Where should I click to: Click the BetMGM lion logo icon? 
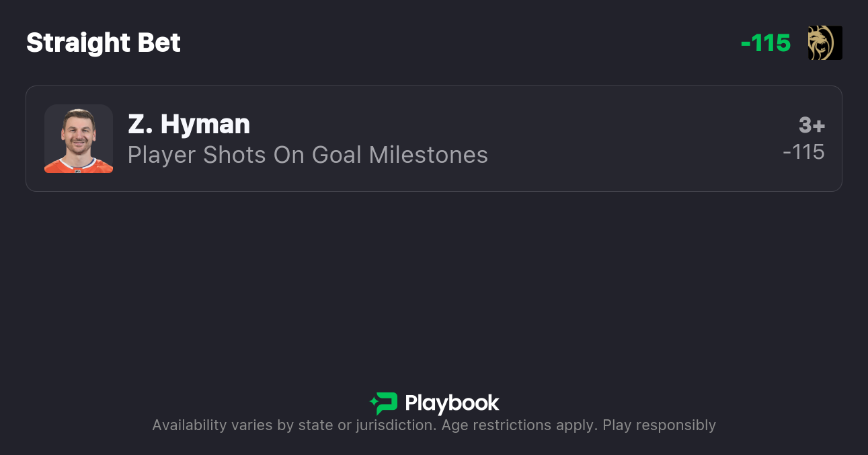825,43
